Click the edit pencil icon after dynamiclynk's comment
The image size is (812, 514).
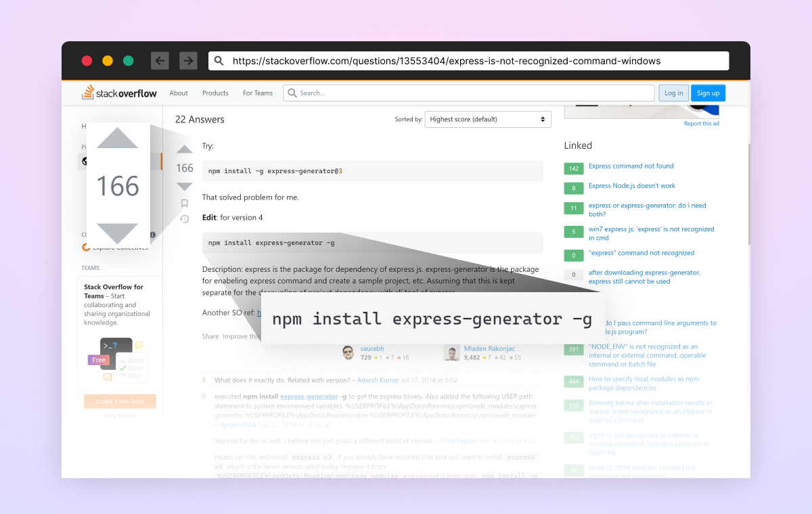[x=328, y=425]
